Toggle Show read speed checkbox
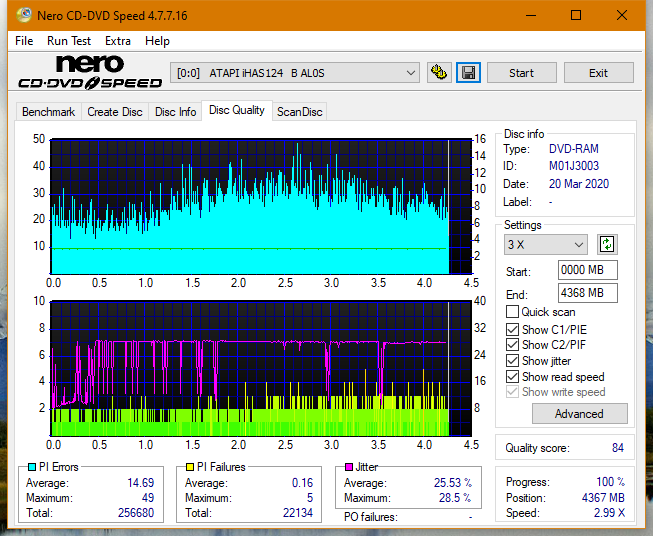The image size is (653, 536). point(512,377)
